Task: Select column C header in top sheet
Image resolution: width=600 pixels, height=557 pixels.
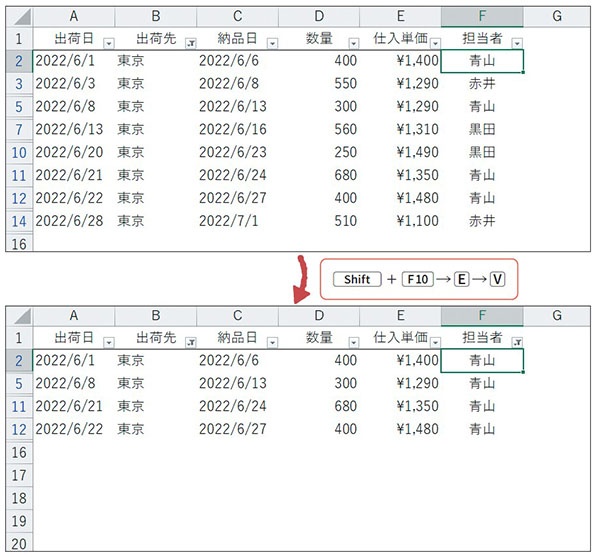Action: pyautogui.click(x=237, y=16)
